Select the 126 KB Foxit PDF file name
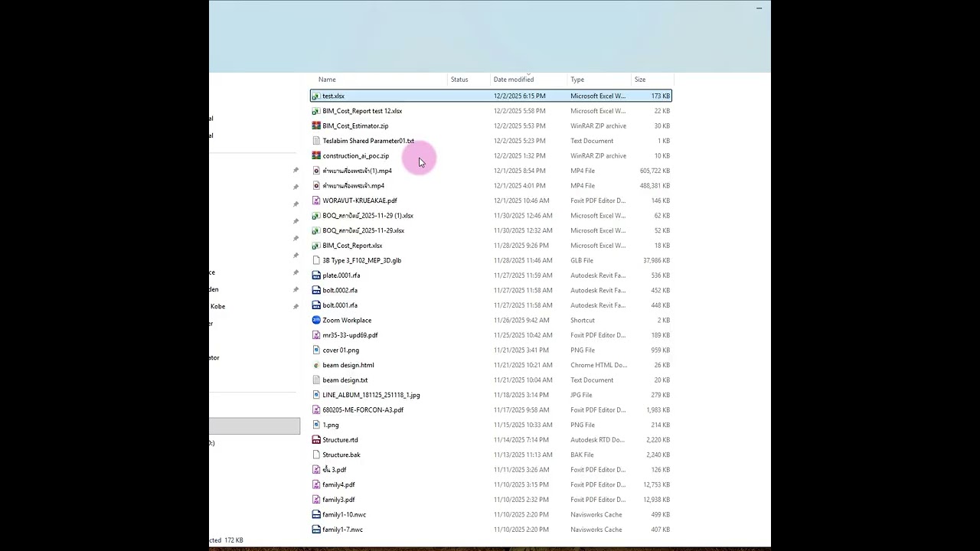Screen dimensions: 980x551 pyautogui.click(x=335, y=470)
